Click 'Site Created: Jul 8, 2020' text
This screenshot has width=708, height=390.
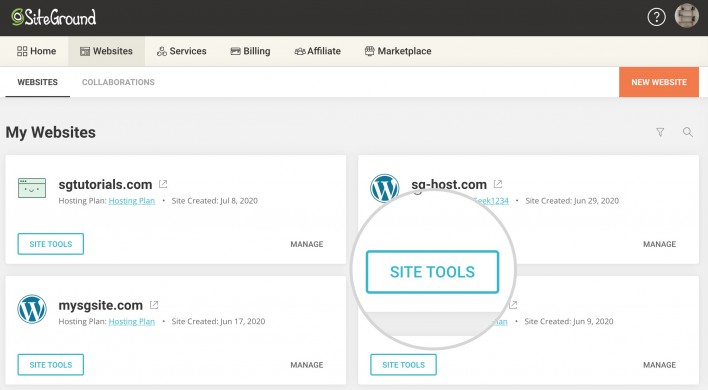[214, 201]
